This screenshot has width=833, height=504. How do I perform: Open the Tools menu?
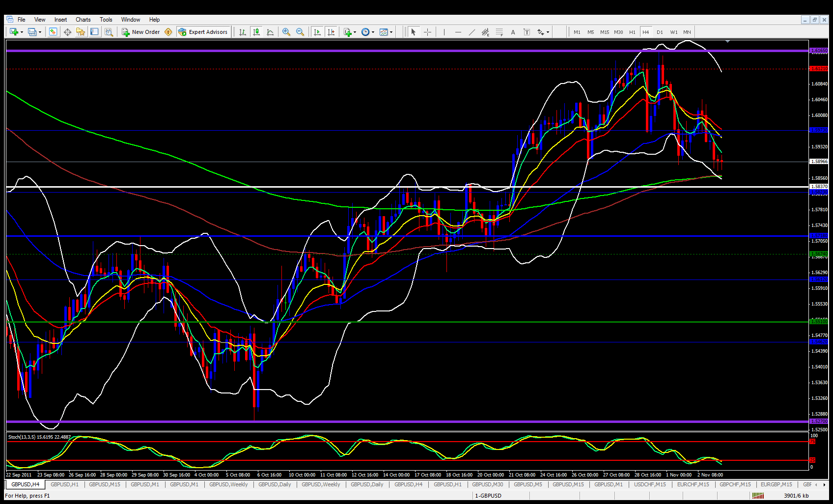tap(106, 20)
